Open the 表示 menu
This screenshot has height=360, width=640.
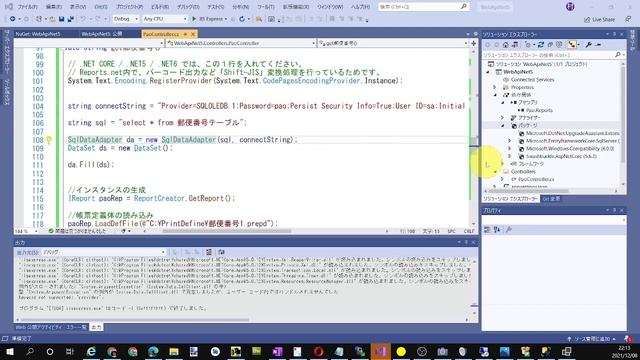[78, 7]
